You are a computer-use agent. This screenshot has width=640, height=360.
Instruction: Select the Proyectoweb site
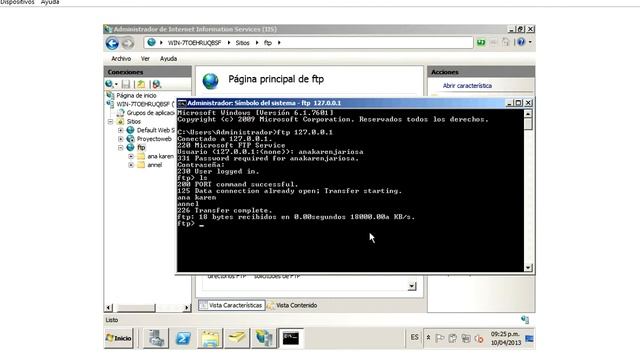click(154, 139)
